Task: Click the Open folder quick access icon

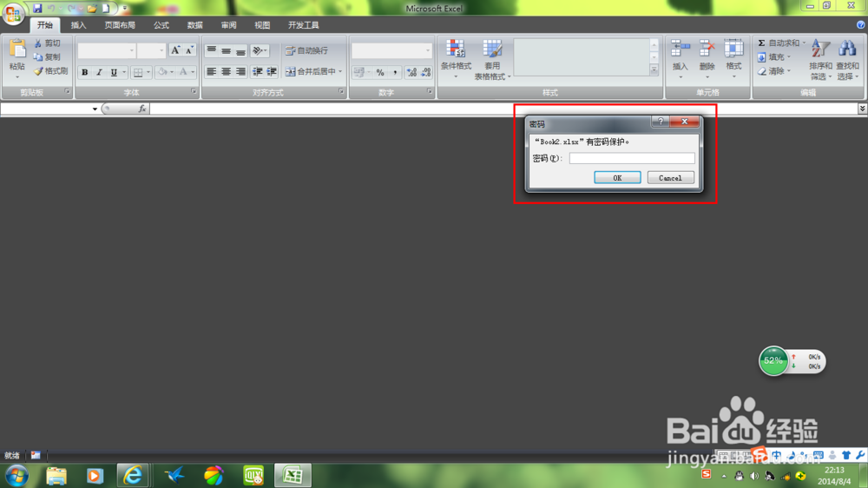Action: [x=92, y=9]
